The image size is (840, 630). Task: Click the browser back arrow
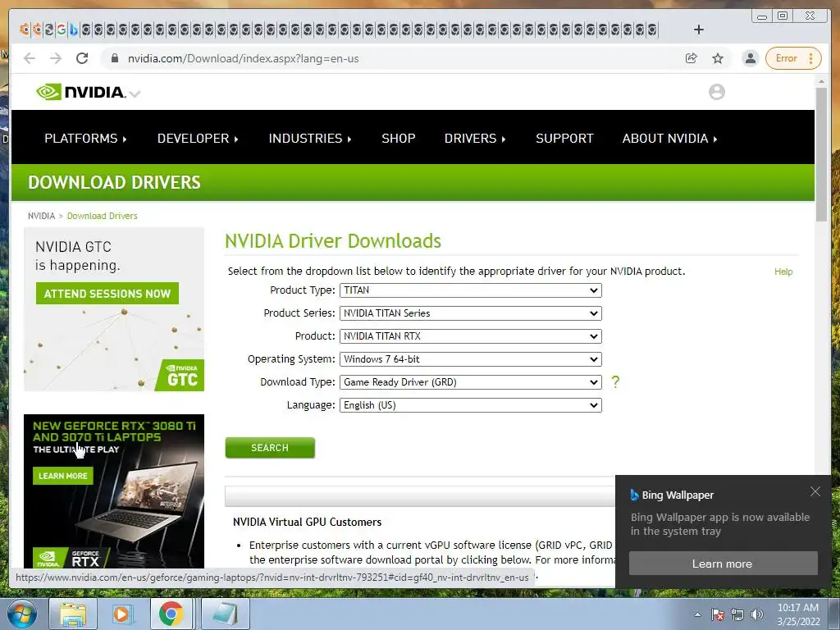click(x=30, y=58)
